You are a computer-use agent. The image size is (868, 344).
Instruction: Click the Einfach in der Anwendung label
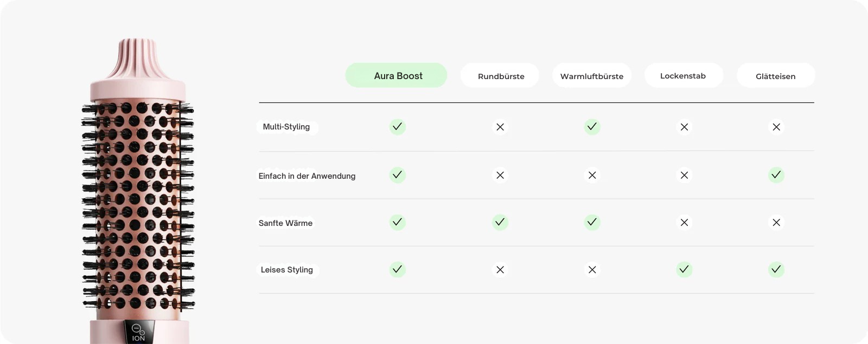[307, 176]
